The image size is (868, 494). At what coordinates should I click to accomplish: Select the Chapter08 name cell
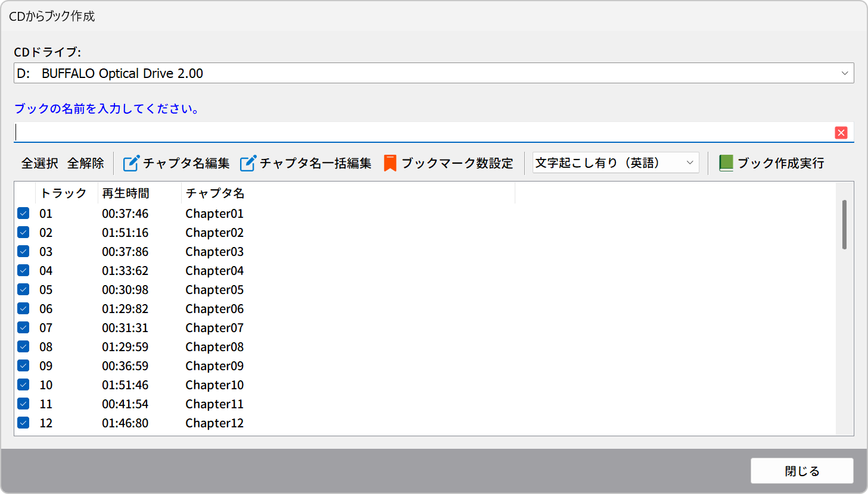tap(214, 346)
